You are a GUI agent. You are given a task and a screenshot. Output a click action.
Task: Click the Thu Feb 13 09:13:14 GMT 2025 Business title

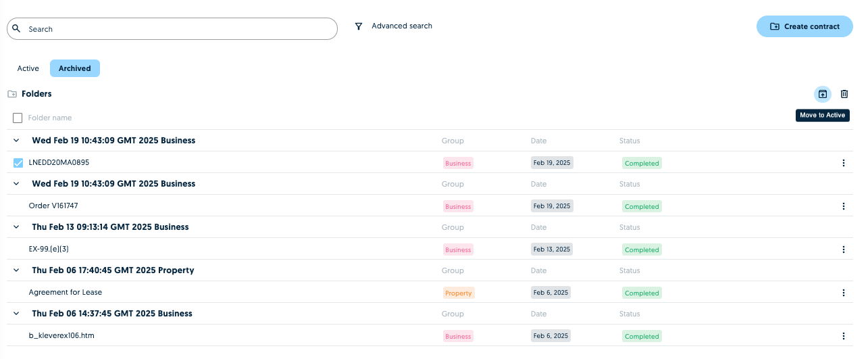110,227
